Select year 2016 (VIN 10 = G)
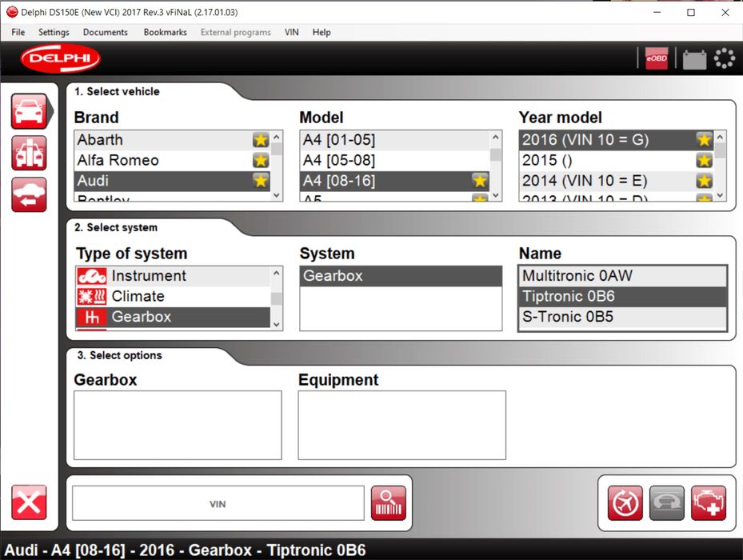The image size is (743, 560). [x=617, y=140]
